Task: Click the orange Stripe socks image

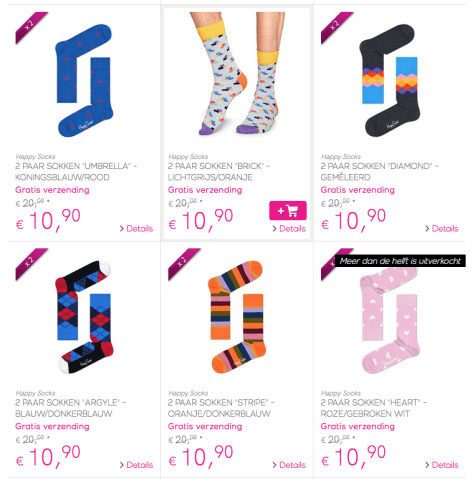Action: 237,317
